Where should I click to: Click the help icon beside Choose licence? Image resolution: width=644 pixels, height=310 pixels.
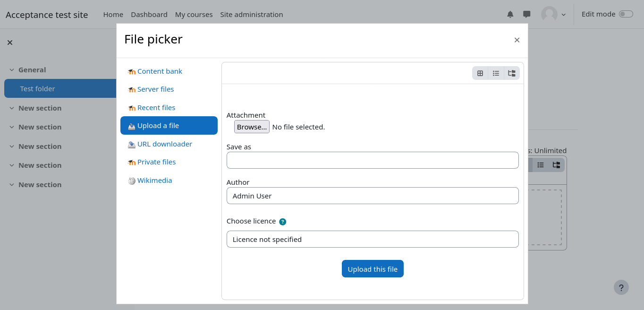[282, 222]
